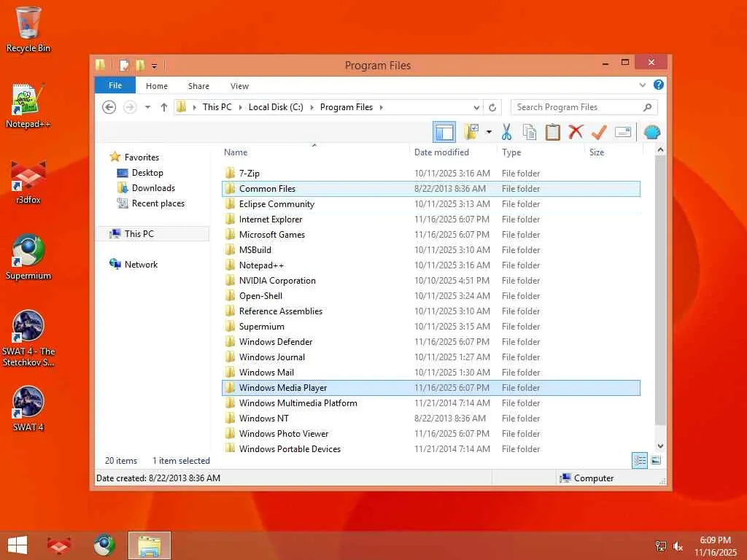Click the New folder quick access icon in title bar
Screen dimensions: 747x560
pyautogui.click(x=140, y=65)
